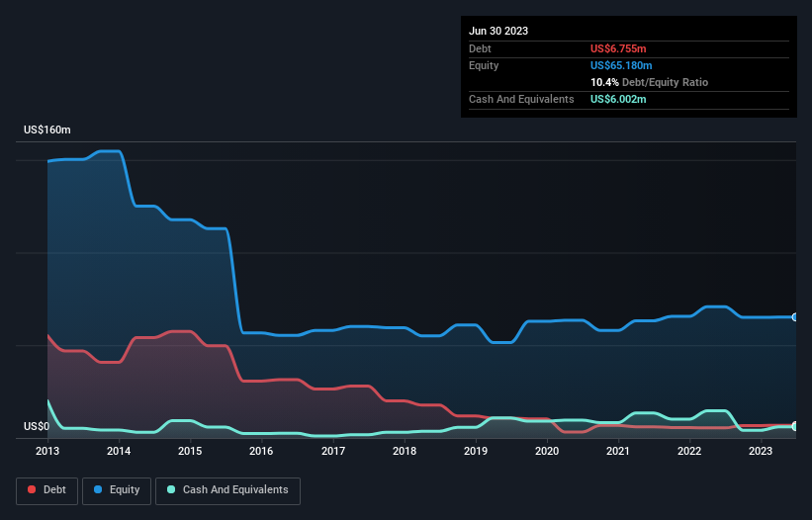
Task: Click the red Debt legend dot
Action: [32, 489]
